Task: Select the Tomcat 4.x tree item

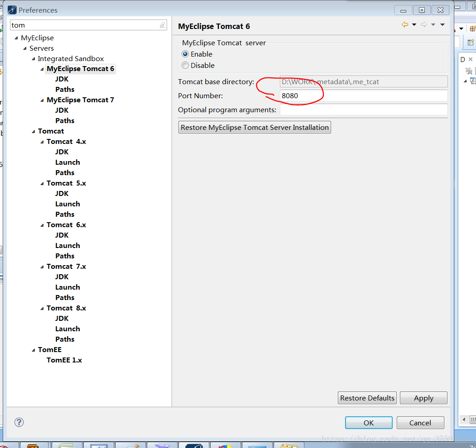Action: pyautogui.click(x=66, y=142)
